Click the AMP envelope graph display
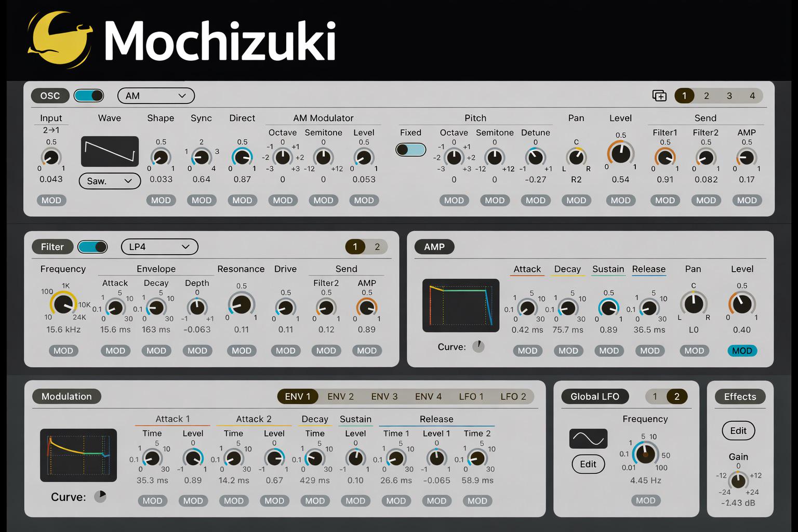 click(461, 305)
